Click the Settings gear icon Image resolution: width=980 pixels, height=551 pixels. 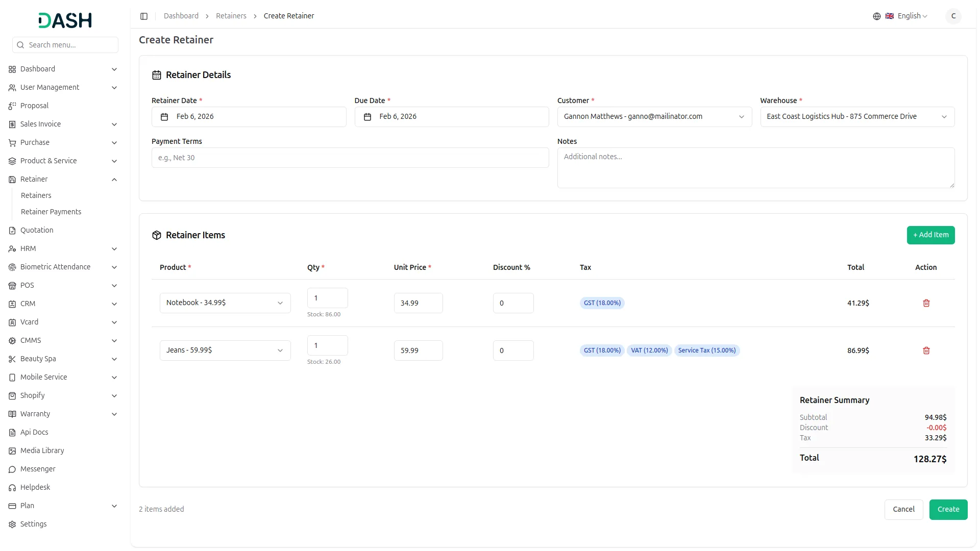(12, 524)
